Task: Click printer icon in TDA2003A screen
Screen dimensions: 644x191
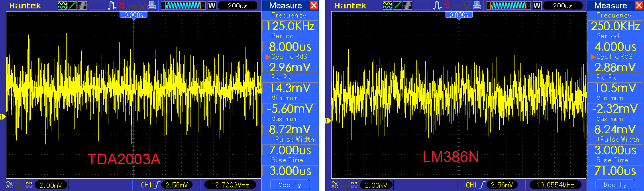Action: pos(151,6)
